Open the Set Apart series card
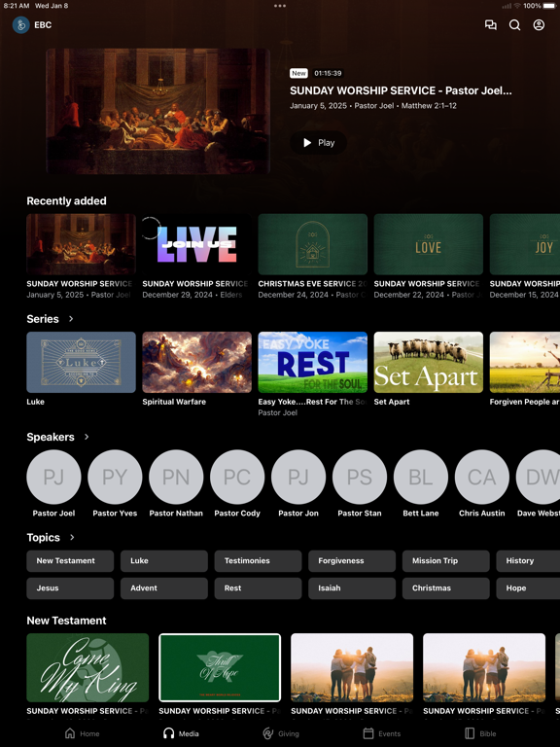The height and width of the screenshot is (747, 560). [428, 362]
